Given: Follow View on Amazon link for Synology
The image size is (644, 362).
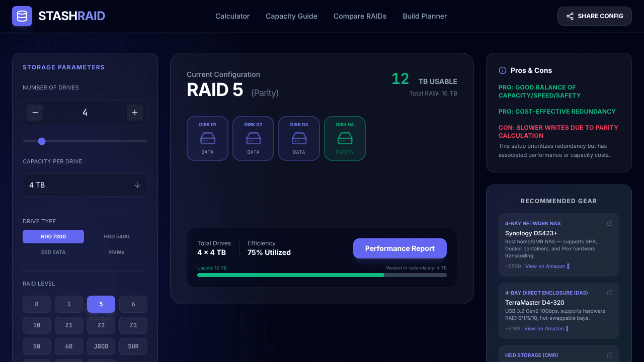Looking at the screenshot, I should click(x=547, y=266).
